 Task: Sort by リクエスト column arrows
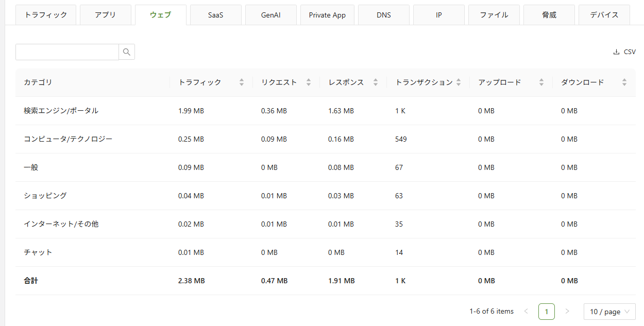(x=309, y=82)
